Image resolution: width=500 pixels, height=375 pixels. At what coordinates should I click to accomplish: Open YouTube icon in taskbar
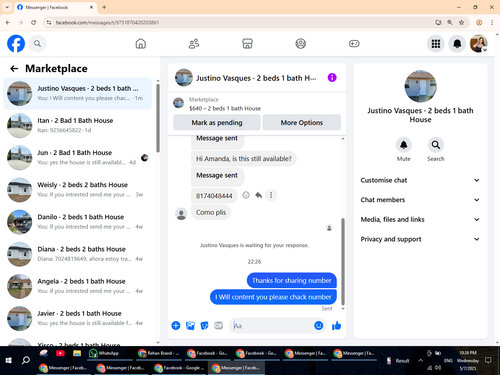(x=60, y=353)
